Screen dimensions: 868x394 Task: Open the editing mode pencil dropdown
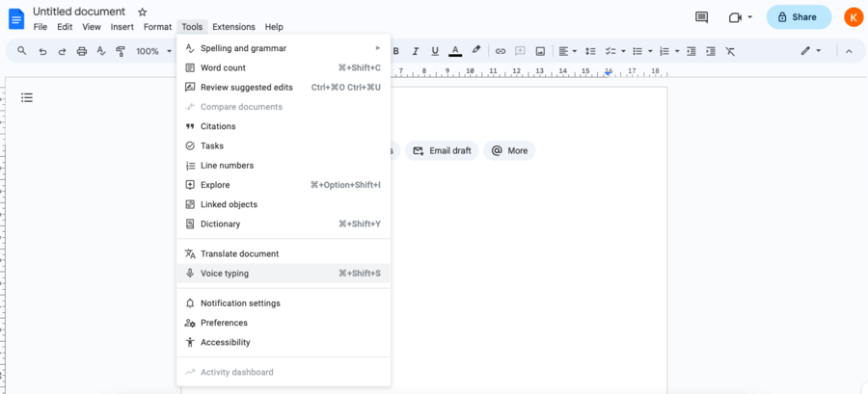[811, 51]
